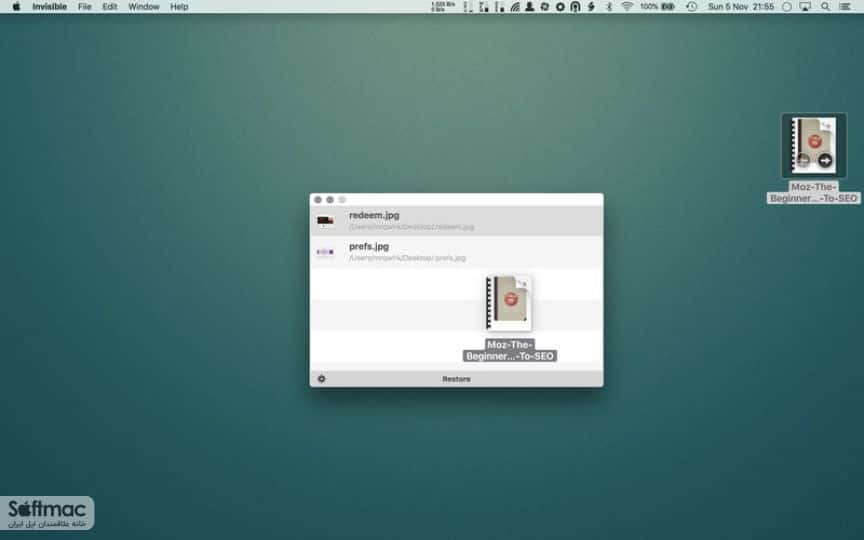This screenshot has width=864, height=540.
Task: Click the AirPlay display icon
Action: (805, 7)
